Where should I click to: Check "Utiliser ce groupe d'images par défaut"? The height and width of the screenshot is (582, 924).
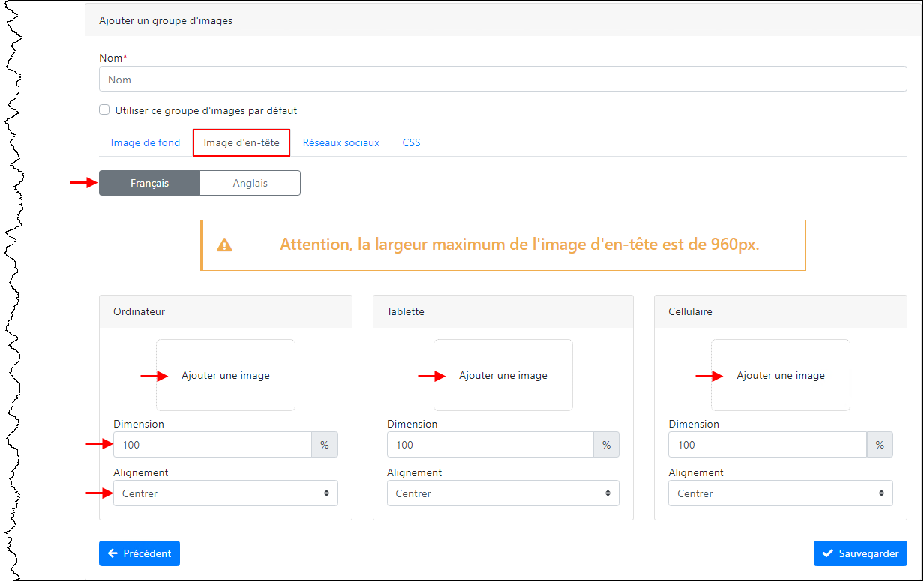click(x=104, y=109)
